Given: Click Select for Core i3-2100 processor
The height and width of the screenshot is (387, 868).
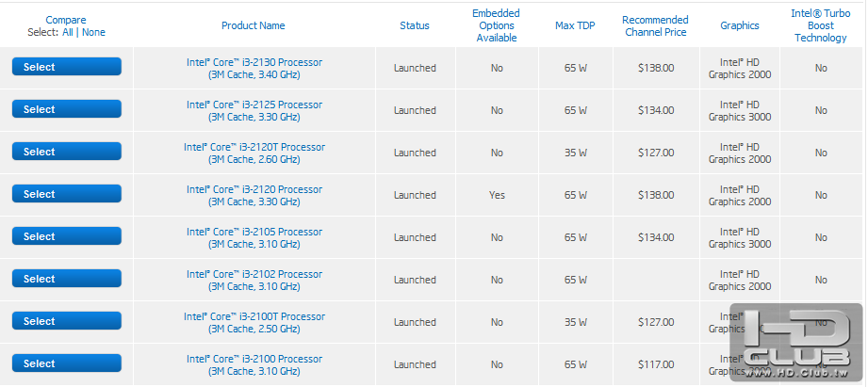Looking at the screenshot, I should 66,363.
